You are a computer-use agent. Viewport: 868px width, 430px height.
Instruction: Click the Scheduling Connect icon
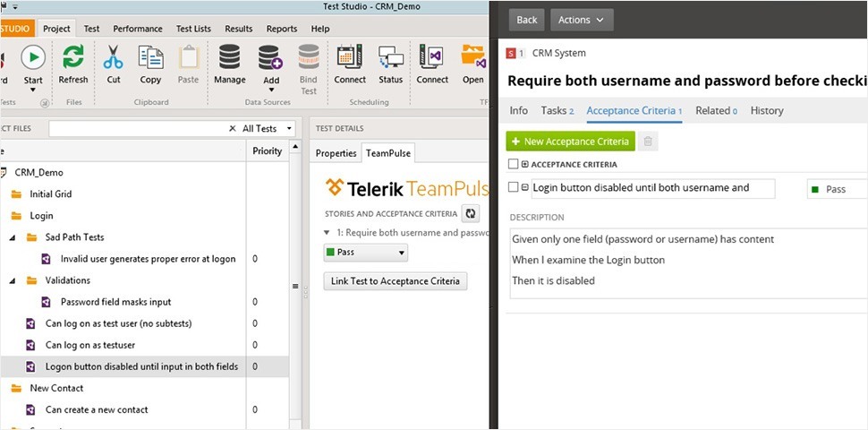[350, 57]
